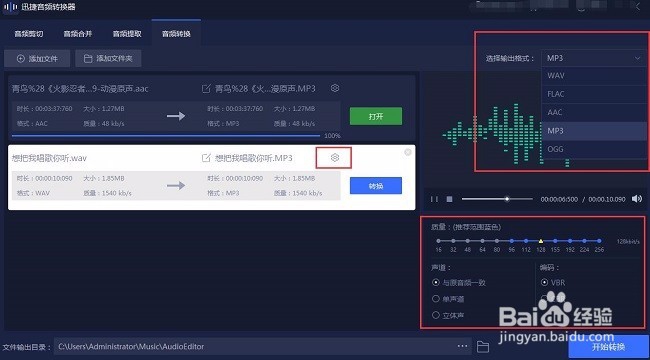Set quality slider to 112
Image resolution: width=650 pixels, height=360 pixels.
pyautogui.click(x=526, y=241)
